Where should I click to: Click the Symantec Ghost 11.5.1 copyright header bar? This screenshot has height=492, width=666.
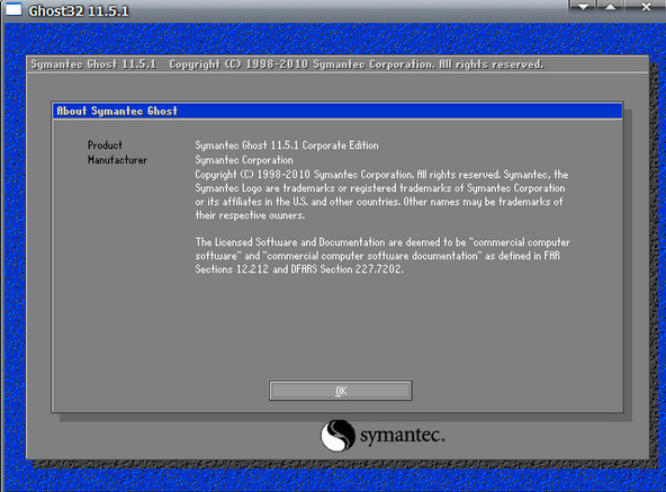click(x=337, y=64)
